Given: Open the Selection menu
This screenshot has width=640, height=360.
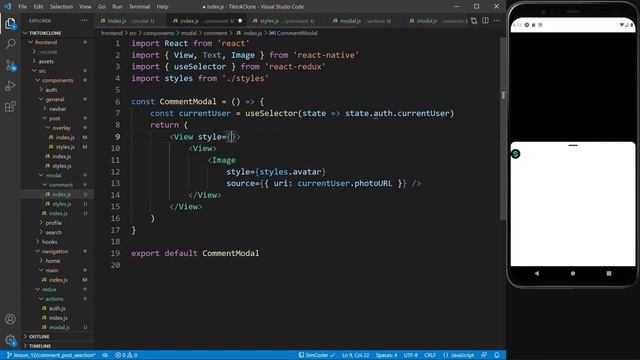Looking at the screenshot, I should [61, 7].
